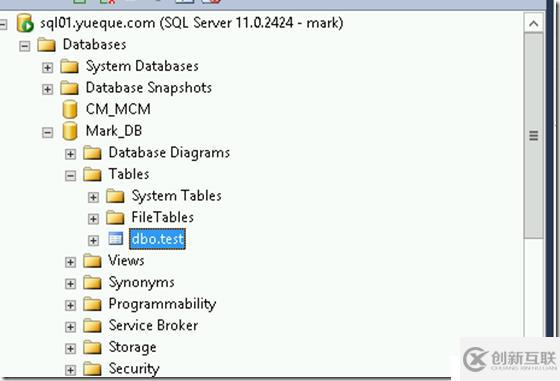Click the Database Snapshots folder icon
The height and width of the screenshot is (381, 560).
[x=69, y=88]
